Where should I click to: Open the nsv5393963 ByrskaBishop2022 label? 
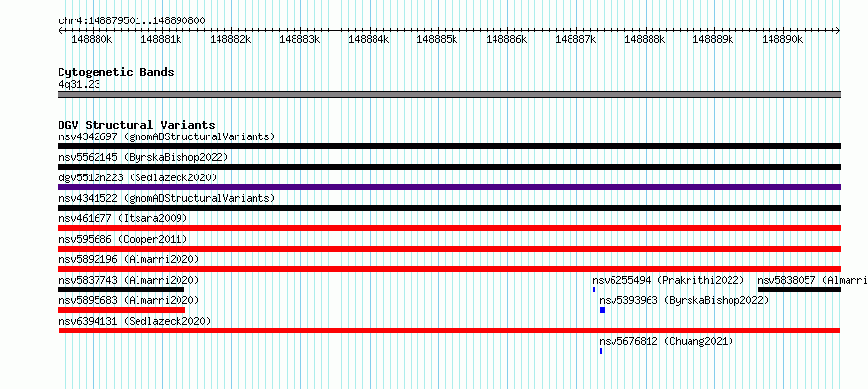coord(685,300)
